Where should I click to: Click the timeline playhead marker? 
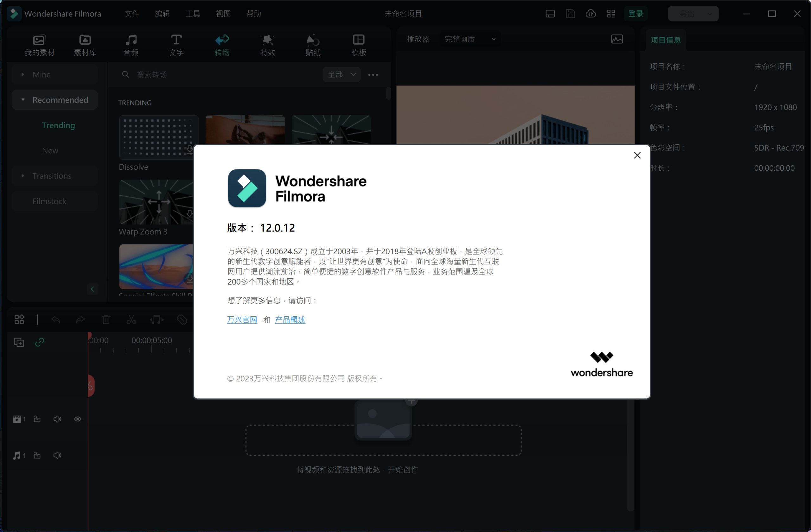coord(90,336)
